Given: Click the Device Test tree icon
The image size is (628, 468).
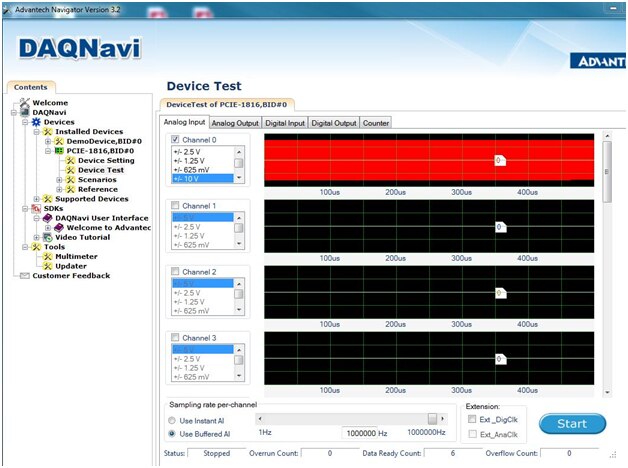Looking at the screenshot, I should tap(70, 170).
